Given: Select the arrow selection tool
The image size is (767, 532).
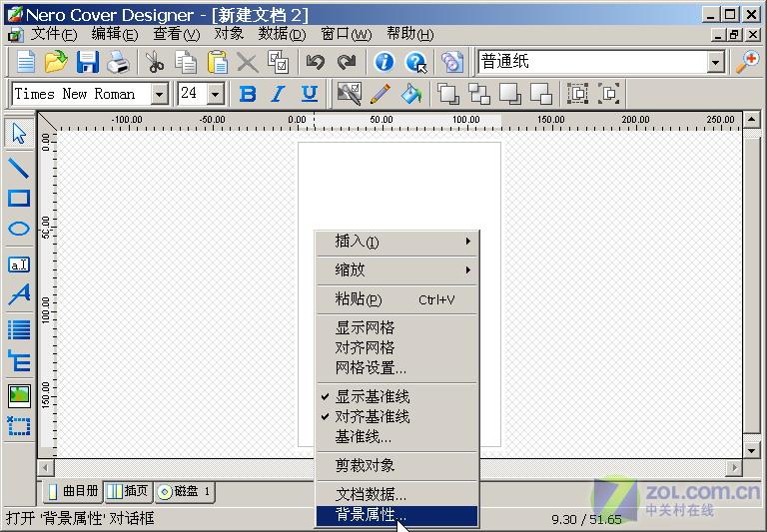Looking at the screenshot, I should (x=19, y=133).
